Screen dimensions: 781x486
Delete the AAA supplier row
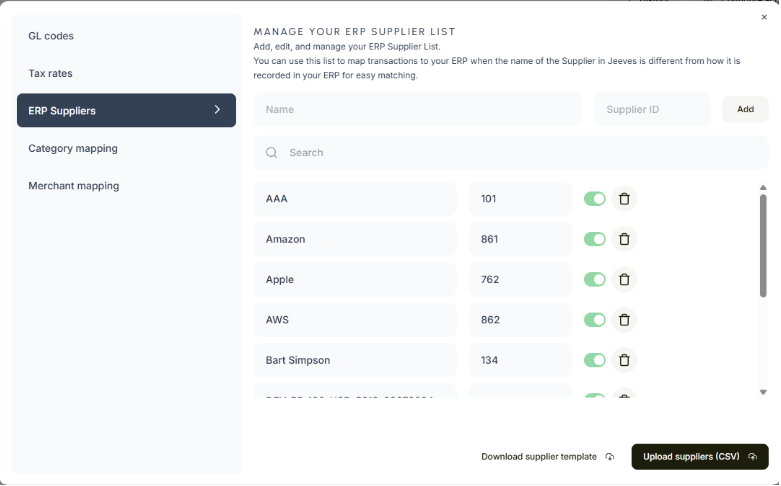[624, 199]
